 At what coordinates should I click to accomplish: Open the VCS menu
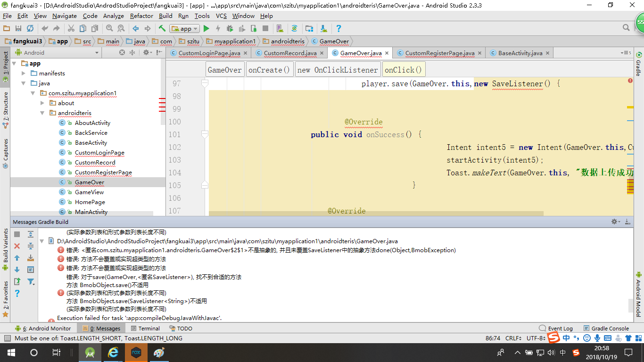[x=221, y=16]
